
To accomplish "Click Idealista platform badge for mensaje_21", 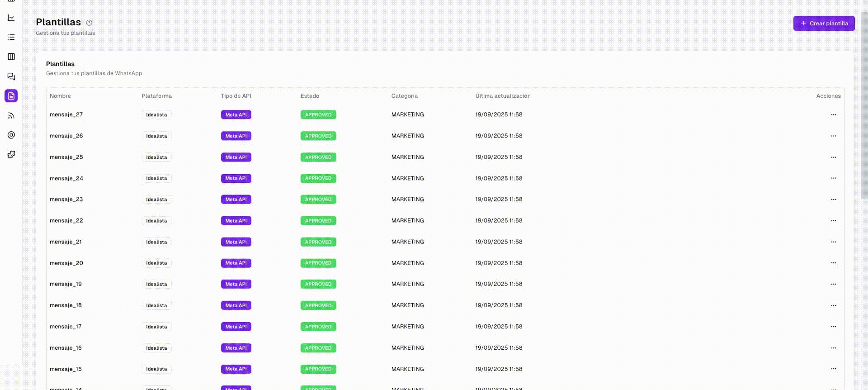I will [x=156, y=242].
